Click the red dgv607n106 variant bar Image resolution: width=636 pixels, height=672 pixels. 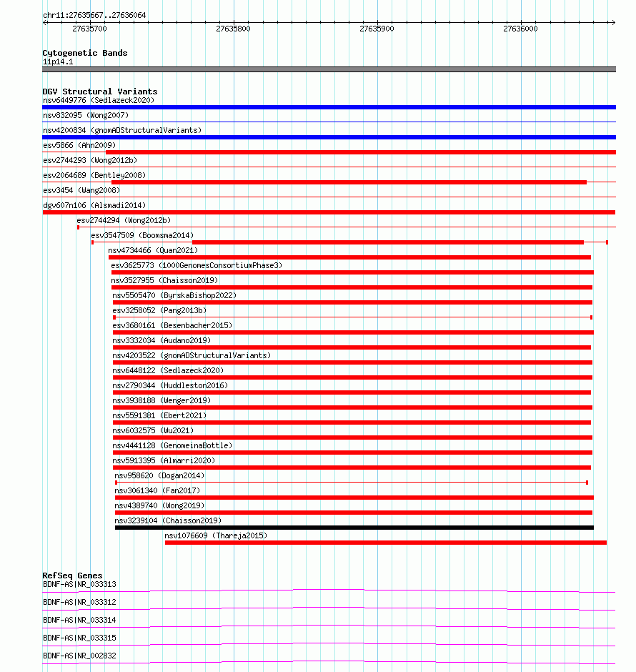pyautogui.click(x=329, y=212)
